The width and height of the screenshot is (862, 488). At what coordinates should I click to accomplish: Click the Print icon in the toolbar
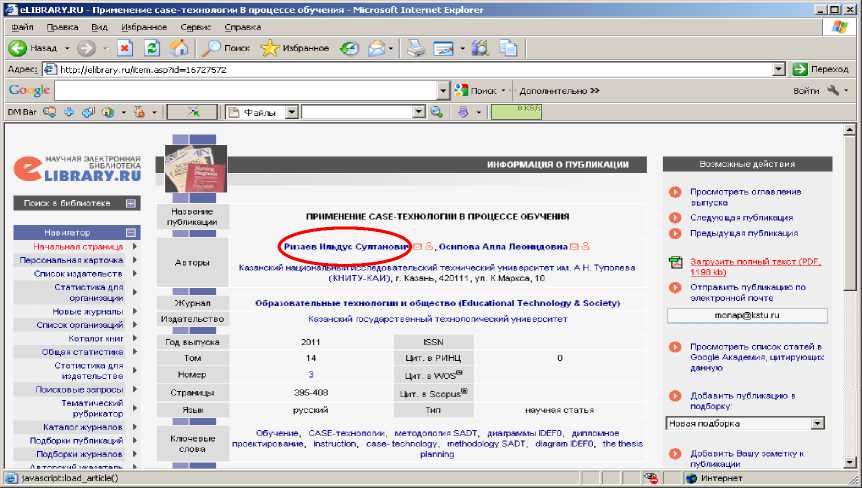(x=416, y=48)
